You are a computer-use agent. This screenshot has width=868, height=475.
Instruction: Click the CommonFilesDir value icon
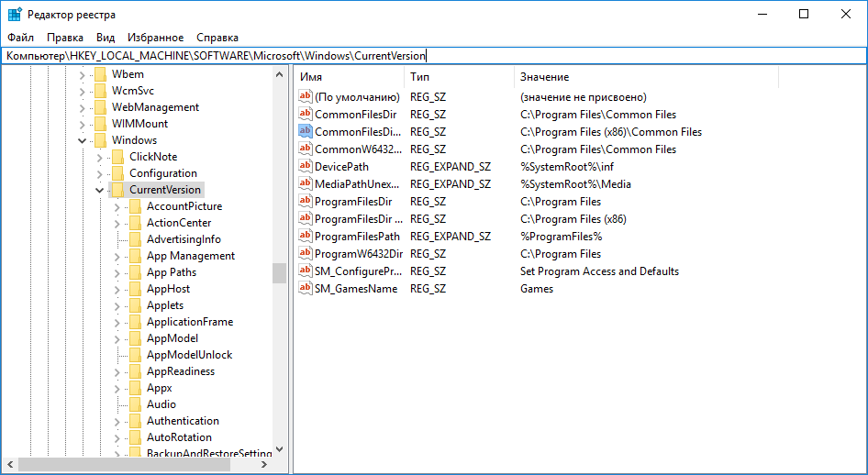tap(306, 115)
